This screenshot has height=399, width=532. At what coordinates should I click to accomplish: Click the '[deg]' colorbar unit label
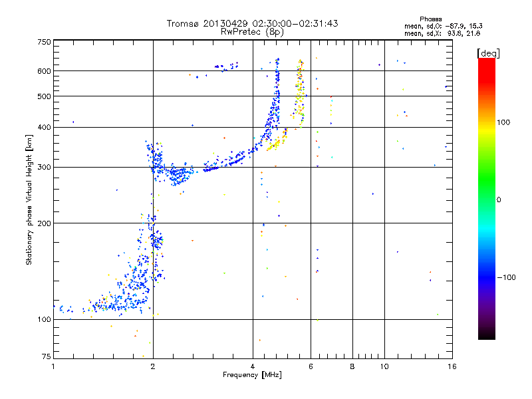coord(488,53)
